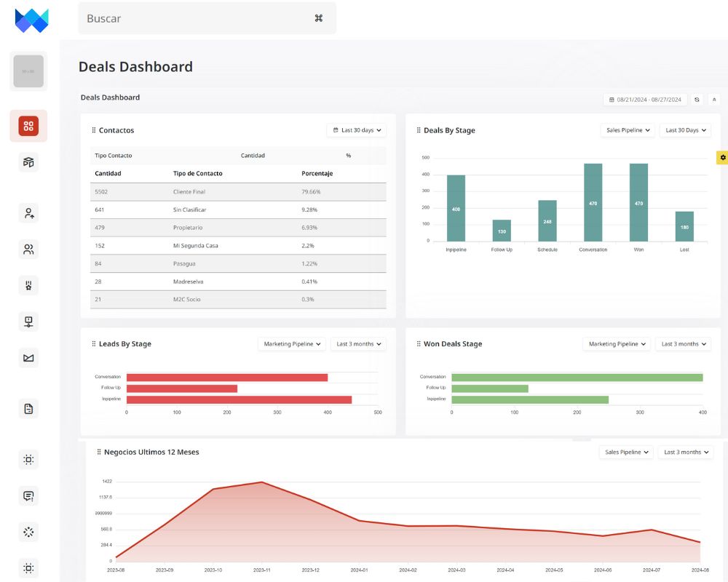Image resolution: width=728 pixels, height=582 pixels.
Task: Open the package boxes icon in sidebar
Action: [28, 162]
